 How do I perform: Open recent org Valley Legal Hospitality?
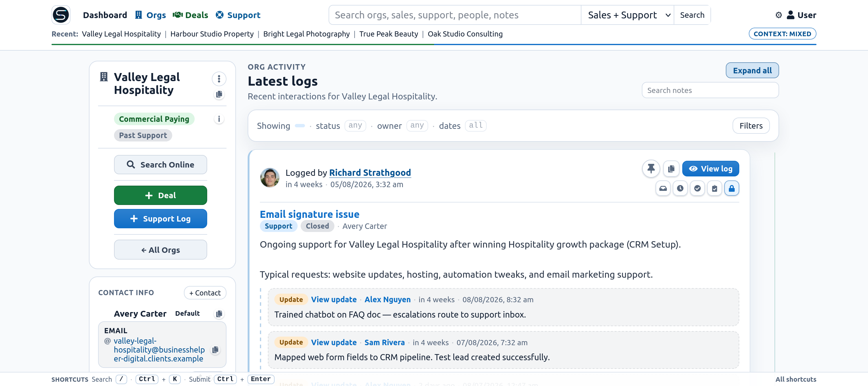tap(121, 34)
